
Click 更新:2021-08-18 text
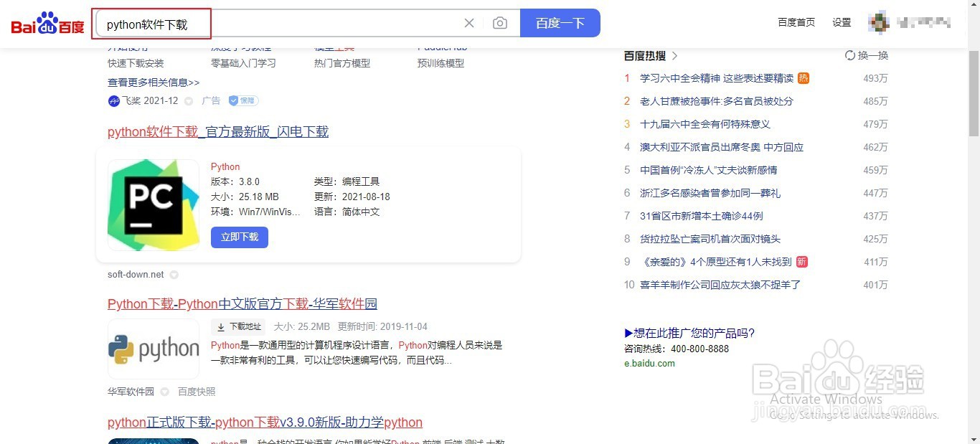point(352,197)
